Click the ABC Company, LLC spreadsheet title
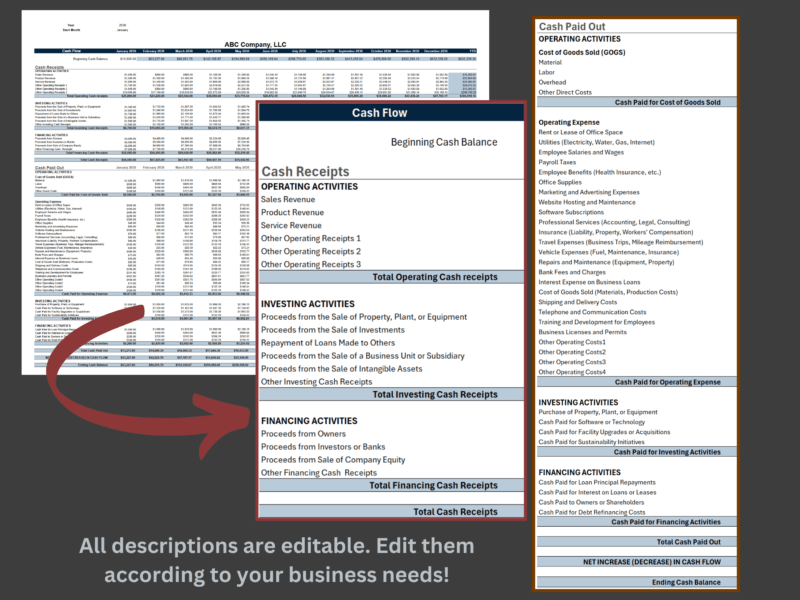This screenshot has height=600, width=800. click(255, 44)
